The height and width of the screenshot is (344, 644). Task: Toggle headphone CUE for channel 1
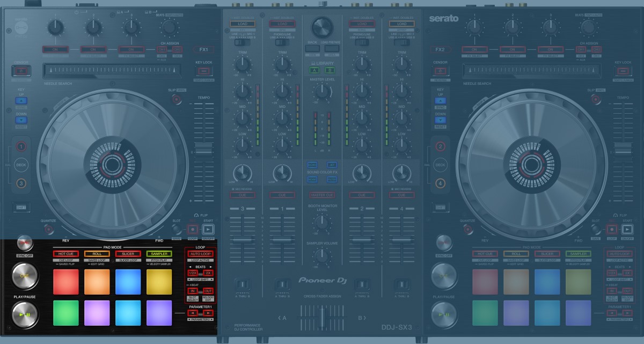point(282,195)
